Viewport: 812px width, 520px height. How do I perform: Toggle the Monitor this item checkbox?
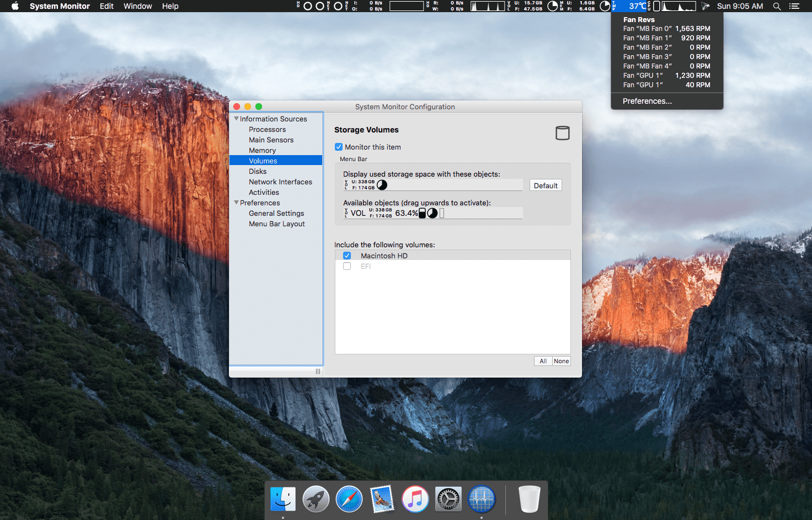click(339, 147)
